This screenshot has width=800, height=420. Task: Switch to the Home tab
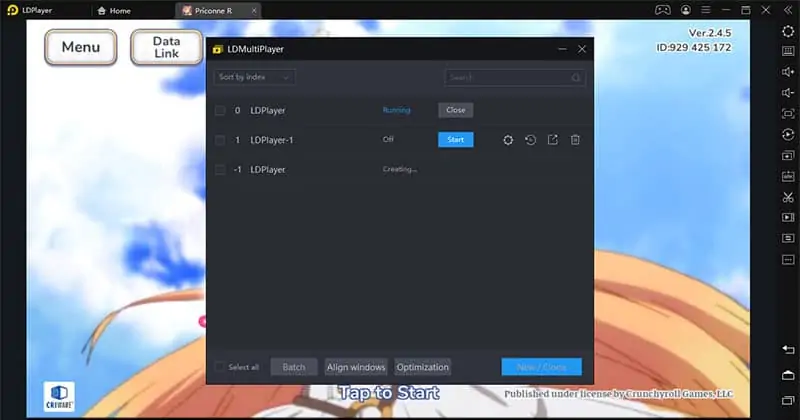[114, 10]
